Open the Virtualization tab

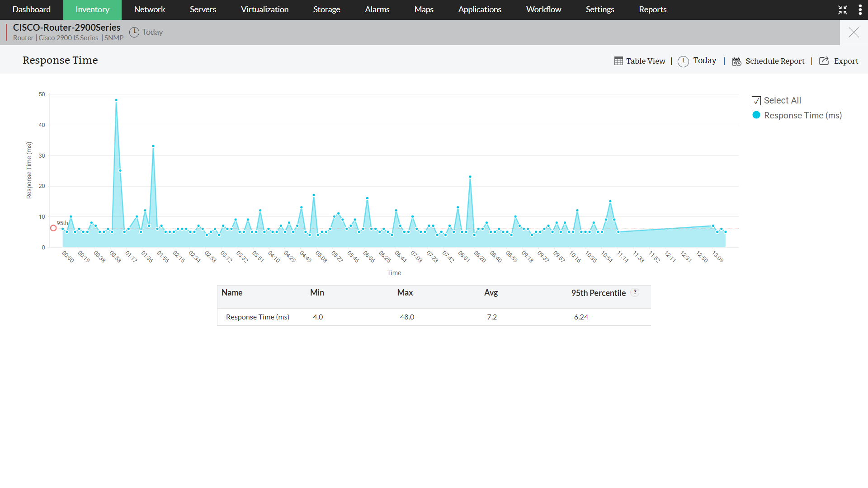[264, 9]
